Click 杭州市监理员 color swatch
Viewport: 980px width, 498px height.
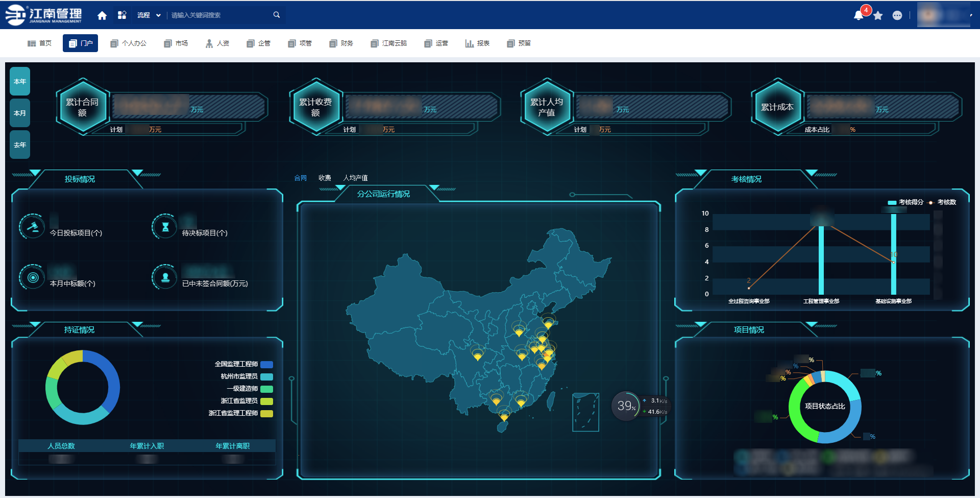pos(266,376)
